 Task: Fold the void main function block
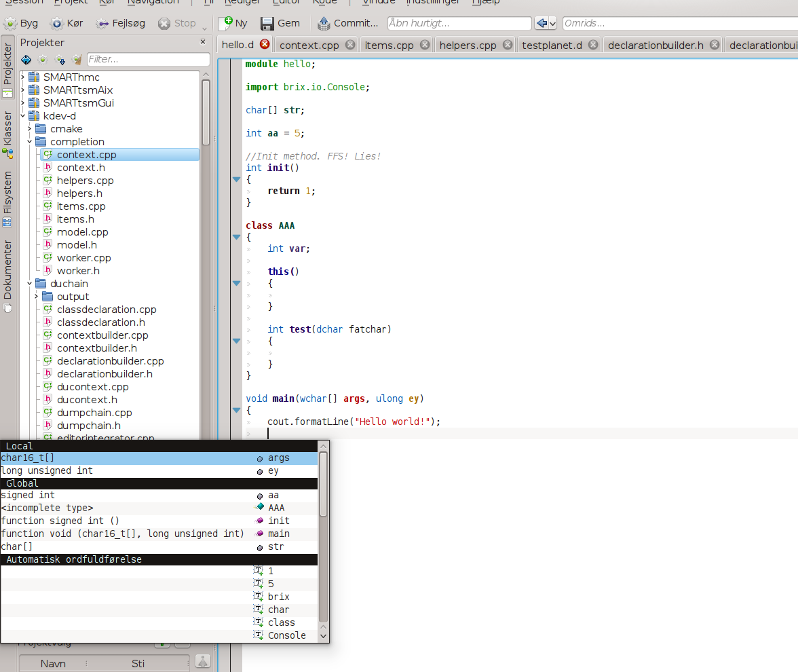tap(236, 410)
